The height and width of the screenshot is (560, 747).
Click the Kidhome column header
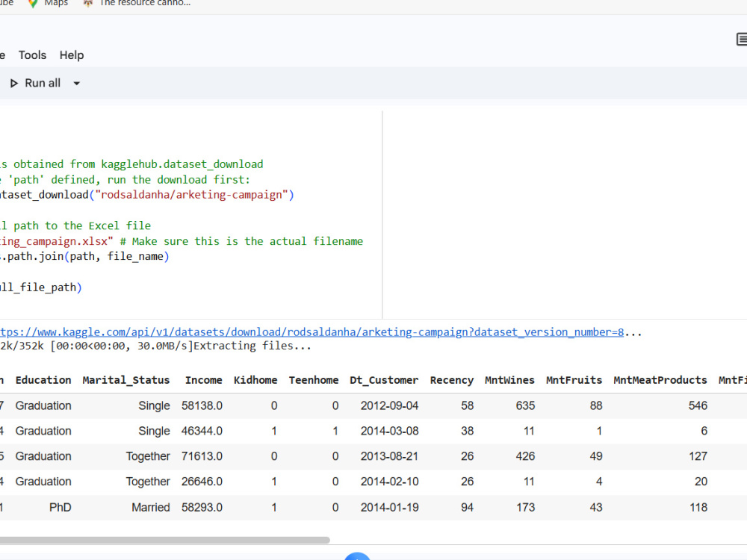[255, 380]
